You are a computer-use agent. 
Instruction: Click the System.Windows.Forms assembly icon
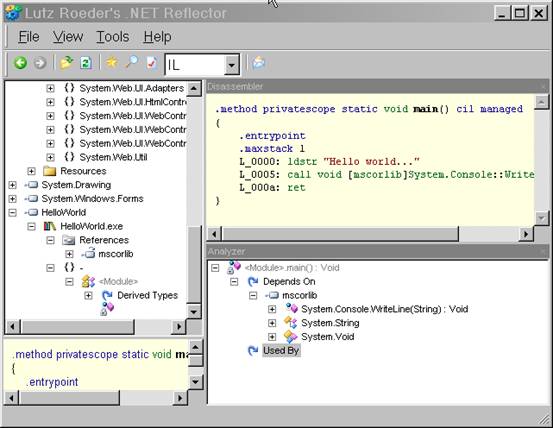pos(31,198)
